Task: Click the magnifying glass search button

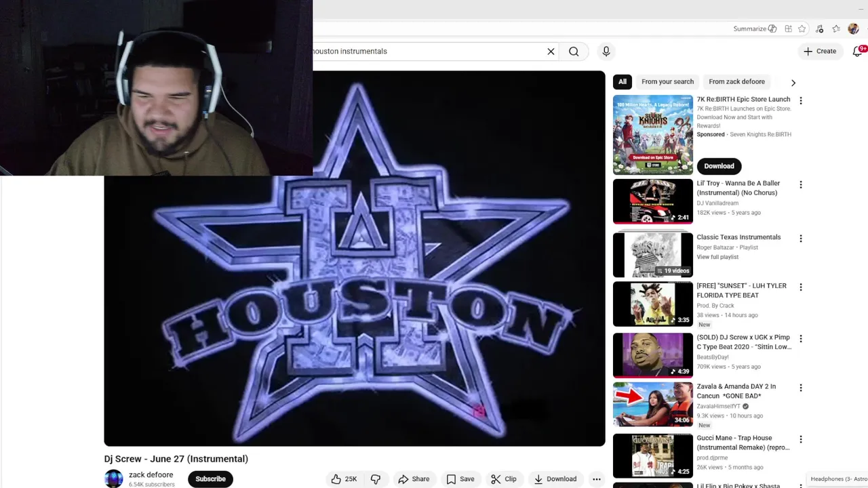Action: point(574,52)
